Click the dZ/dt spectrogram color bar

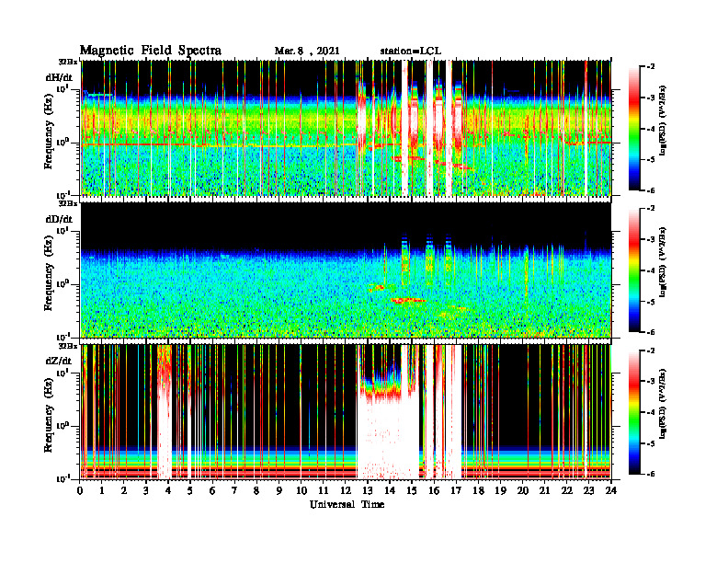coord(634,412)
